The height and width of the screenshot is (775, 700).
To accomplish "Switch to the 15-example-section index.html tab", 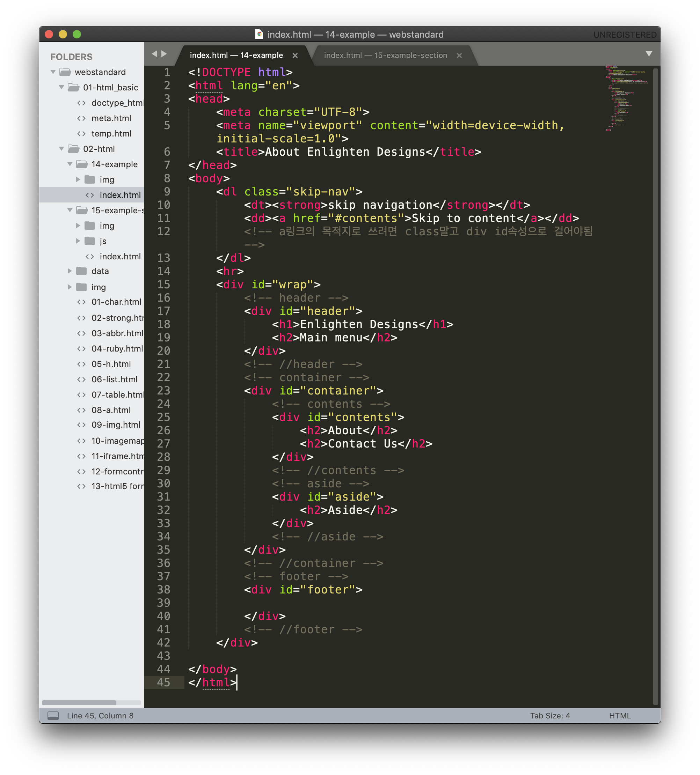I will pyautogui.click(x=385, y=56).
